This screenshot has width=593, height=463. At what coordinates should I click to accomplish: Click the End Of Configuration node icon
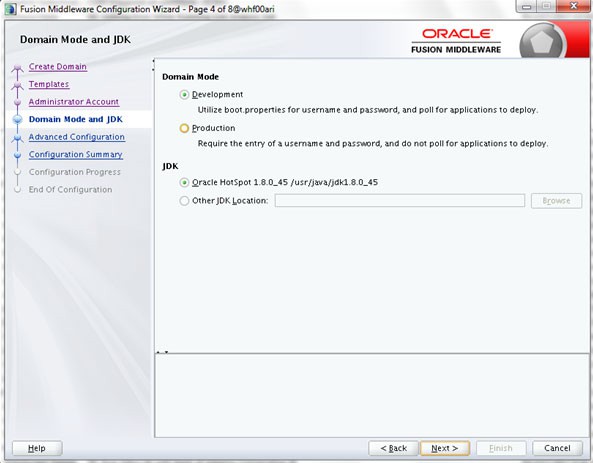[x=17, y=190]
